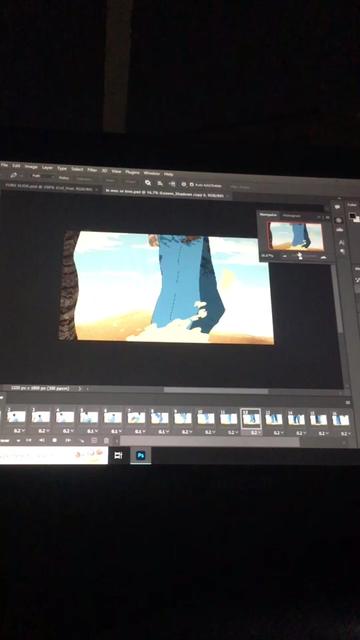
Task: Open the View menu
Action: tap(116, 171)
